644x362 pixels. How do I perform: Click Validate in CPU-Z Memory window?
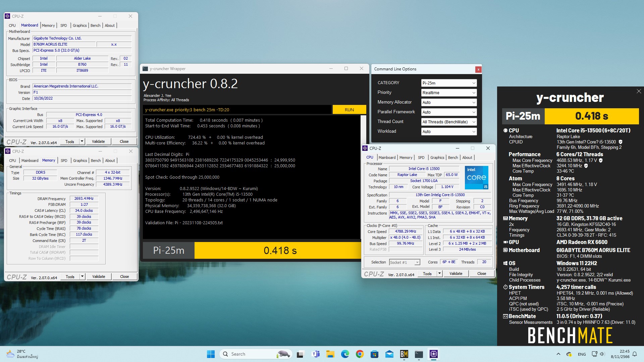(x=99, y=277)
